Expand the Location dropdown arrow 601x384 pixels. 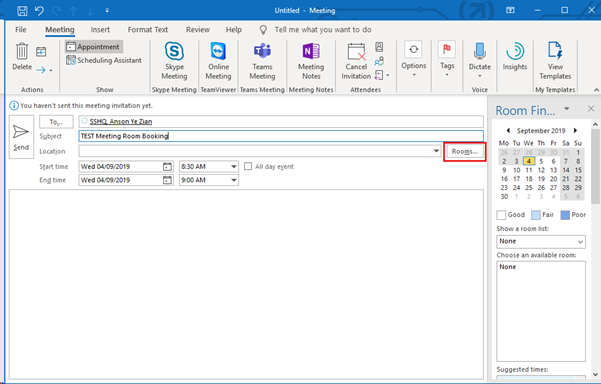pos(436,151)
